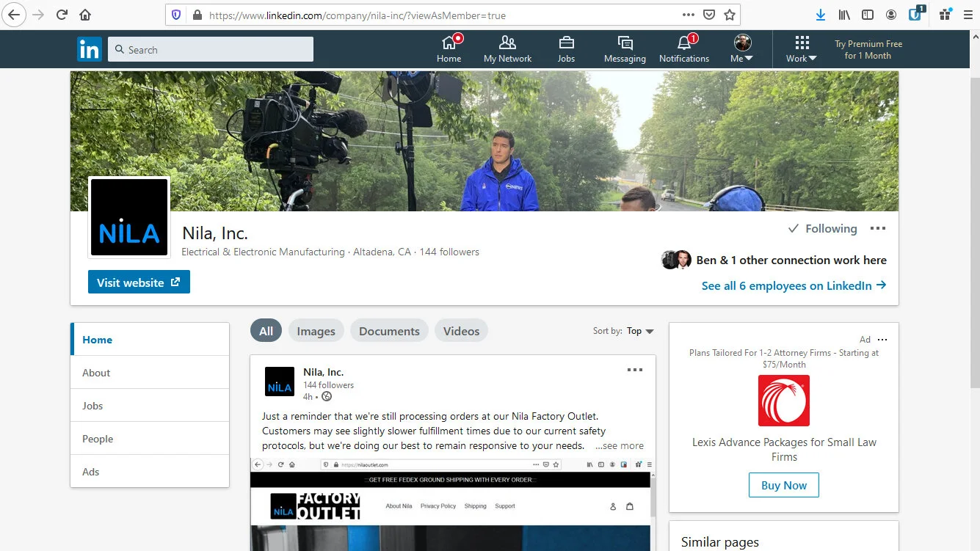Toggle the Following button for Nila, Inc.
Image resolution: width=980 pixels, height=551 pixels.
[x=822, y=229]
